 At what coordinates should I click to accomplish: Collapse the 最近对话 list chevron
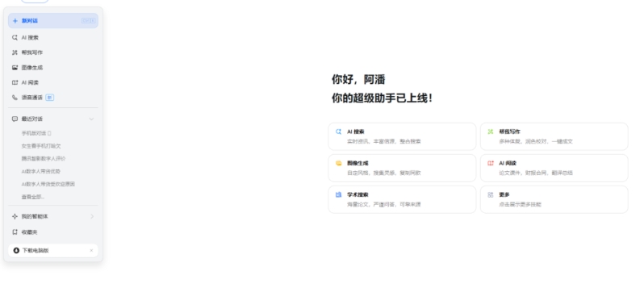tap(91, 119)
